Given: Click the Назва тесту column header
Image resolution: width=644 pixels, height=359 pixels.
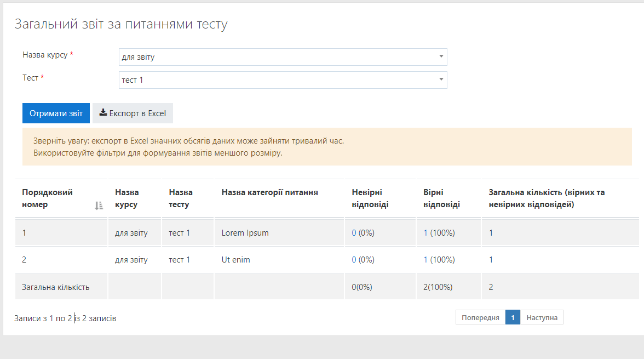Looking at the screenshot, I should click(188, 198).
